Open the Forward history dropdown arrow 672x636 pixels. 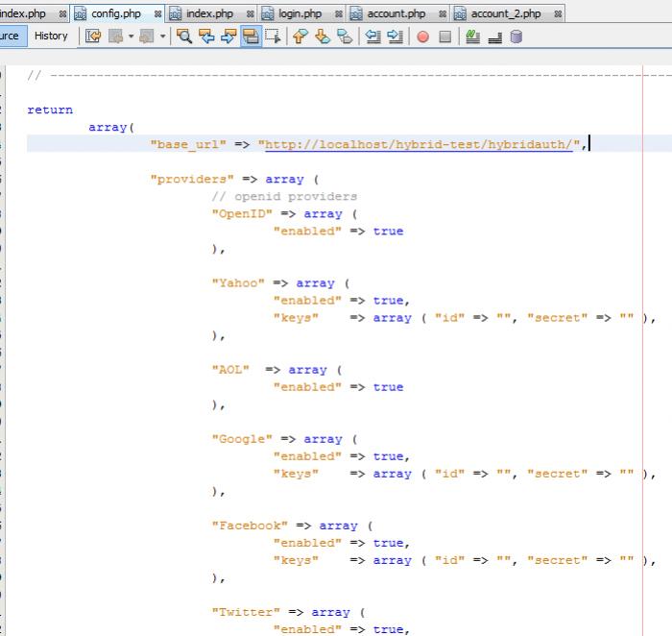162,37
